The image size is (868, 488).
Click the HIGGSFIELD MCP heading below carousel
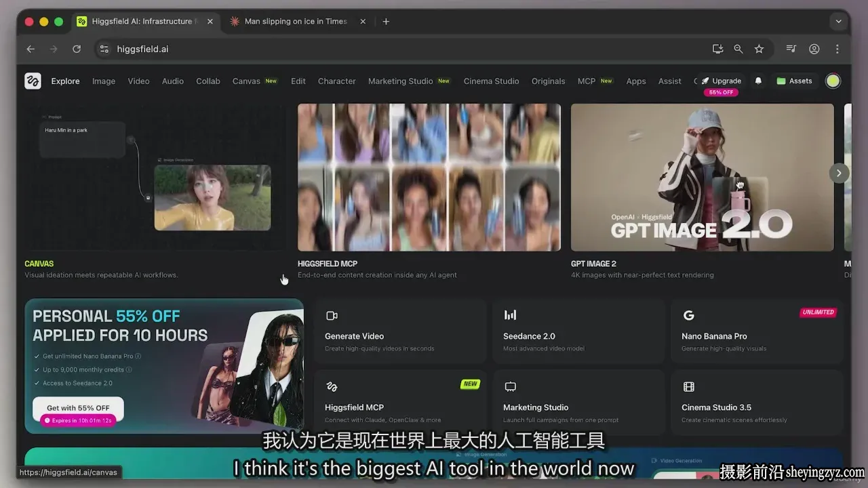328,264
